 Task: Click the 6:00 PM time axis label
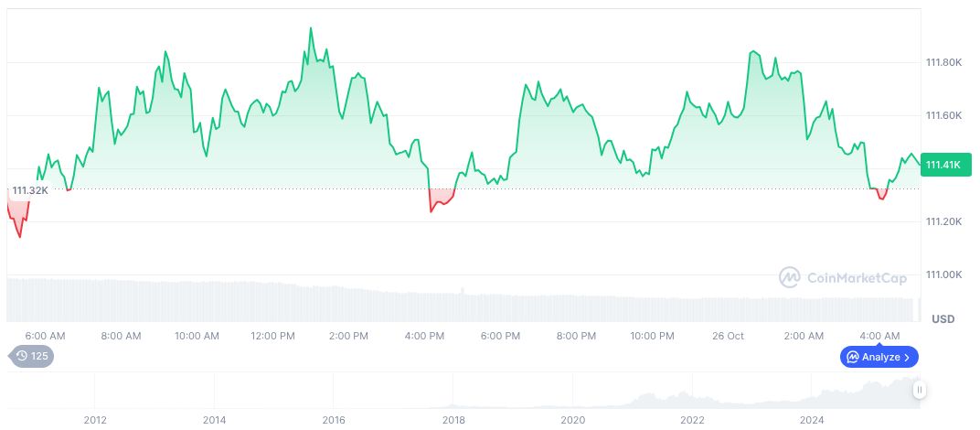pyautogui.click(x=500, y=336)
